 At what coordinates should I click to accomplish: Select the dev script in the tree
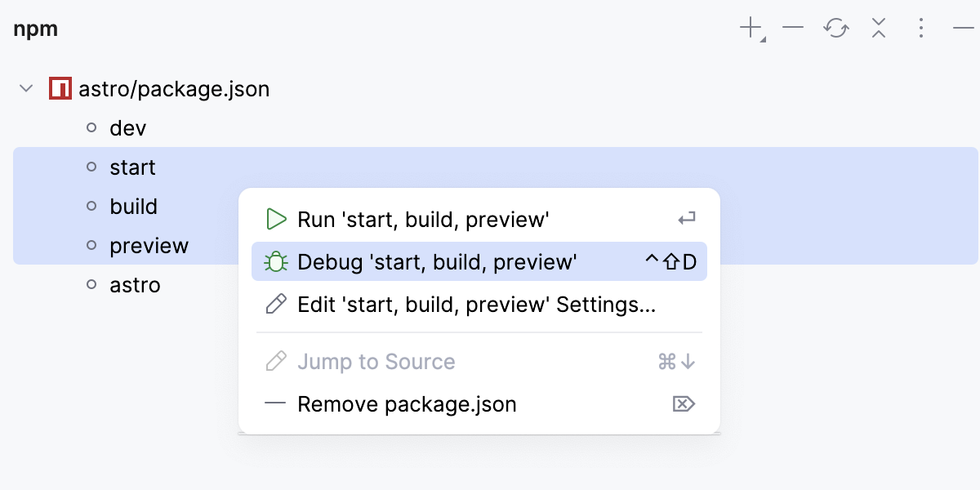(x=128, y=127)
